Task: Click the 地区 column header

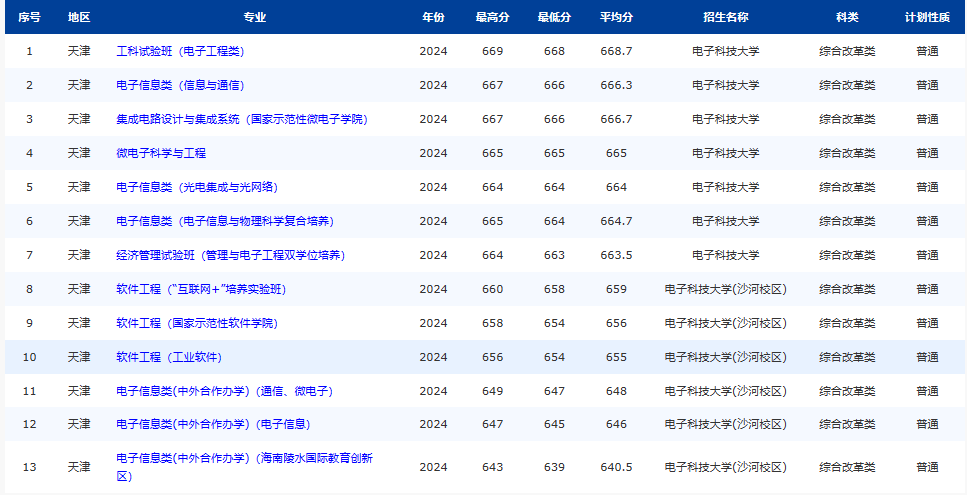Action: point(79,17)
